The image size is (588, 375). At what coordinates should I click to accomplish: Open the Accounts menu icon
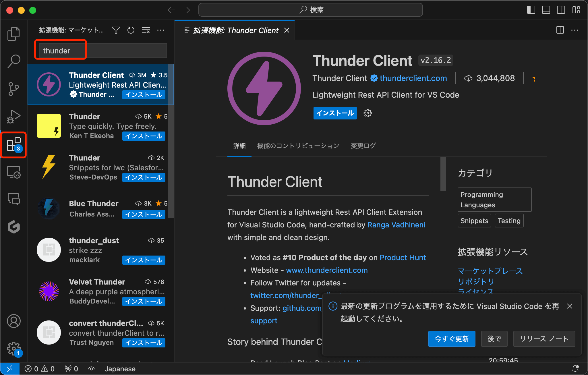(x=13, y=321)
